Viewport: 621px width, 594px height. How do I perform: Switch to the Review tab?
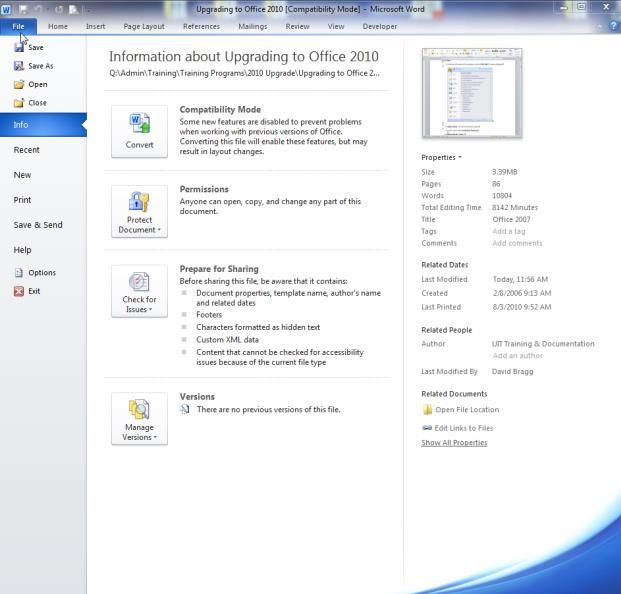297,26
